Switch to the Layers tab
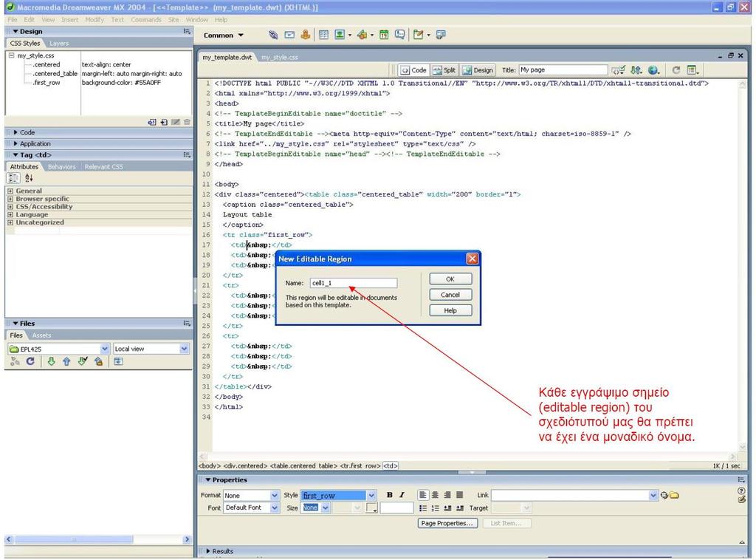 [x=59, y=44]
